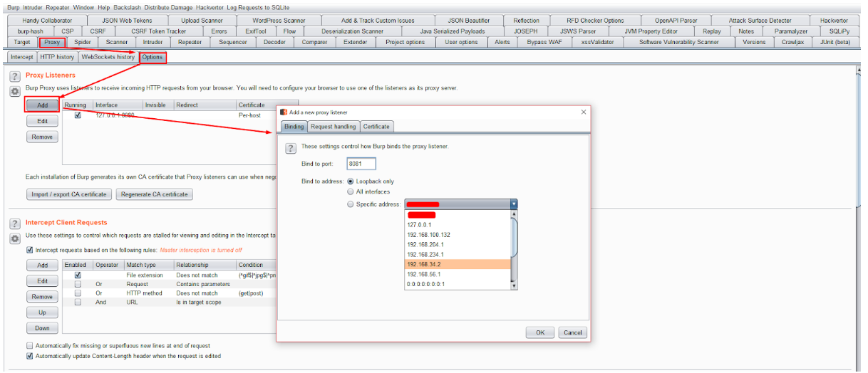Open the Specific address dropdown arrow
Viewport: 868px width, 373px height.
(x=513, y=204)
